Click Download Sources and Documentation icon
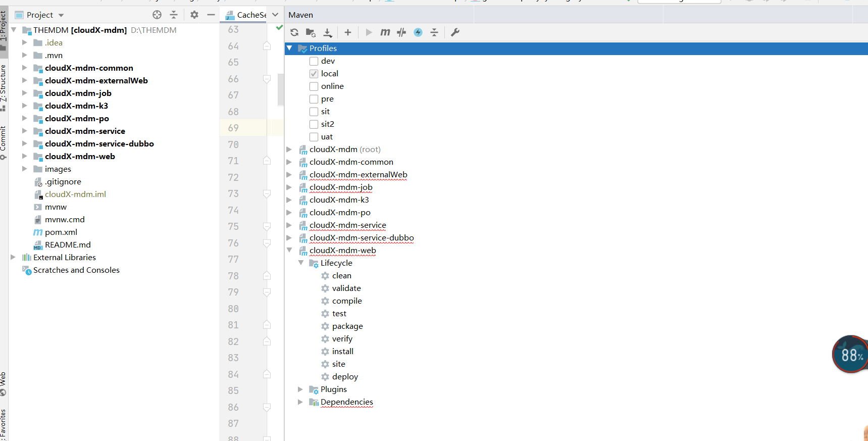 (x=328, y=32)
